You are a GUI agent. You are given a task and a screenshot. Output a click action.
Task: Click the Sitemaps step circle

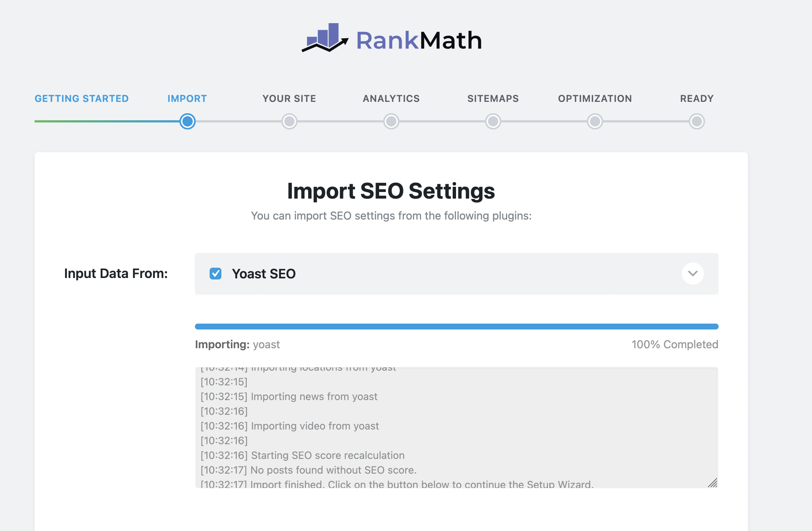493,121
